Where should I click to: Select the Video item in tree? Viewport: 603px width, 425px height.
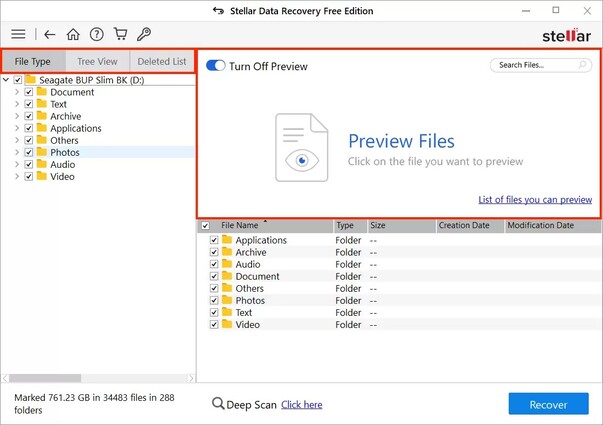click(x=62, y=177)
